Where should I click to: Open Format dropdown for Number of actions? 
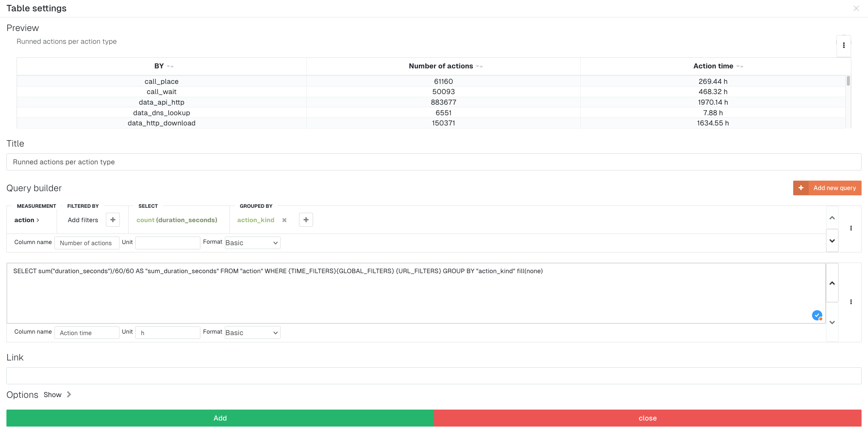252,243
